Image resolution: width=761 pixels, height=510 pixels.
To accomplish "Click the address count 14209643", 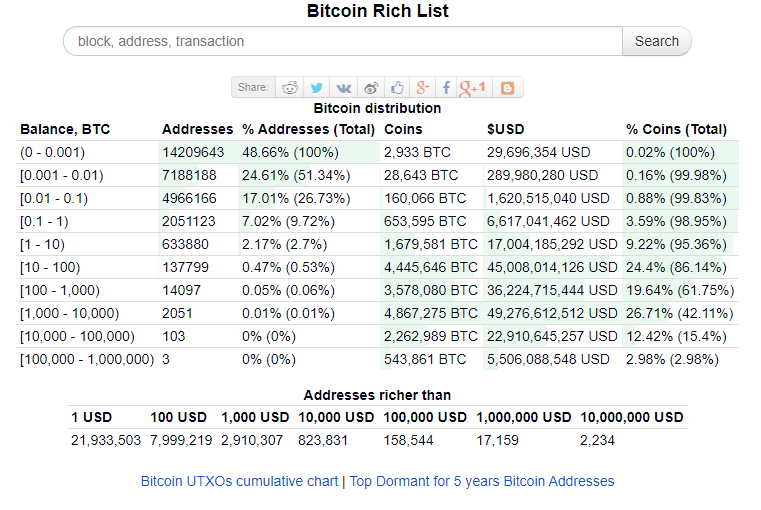I will (x=193, y=152).
